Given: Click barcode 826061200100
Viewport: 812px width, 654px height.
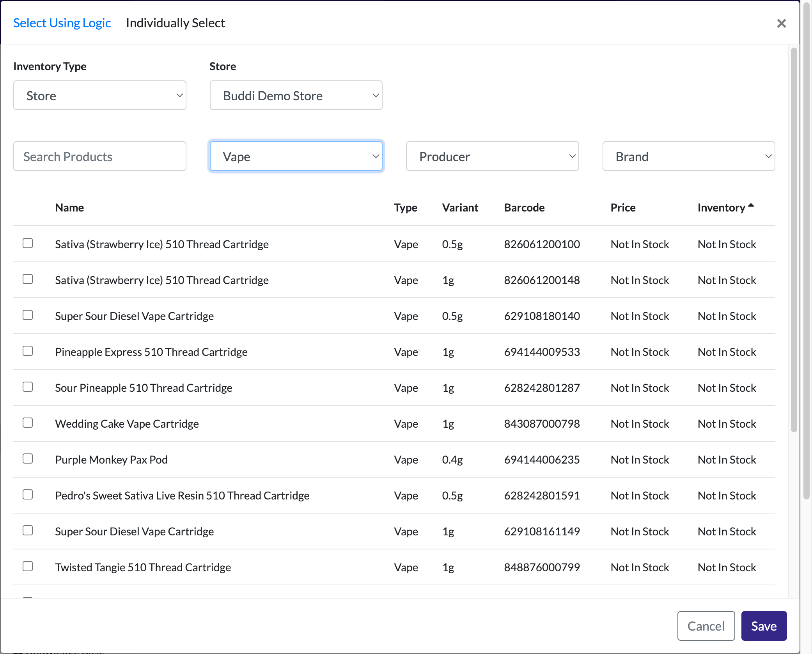Looking at the screenshot, I should (542, 244).
